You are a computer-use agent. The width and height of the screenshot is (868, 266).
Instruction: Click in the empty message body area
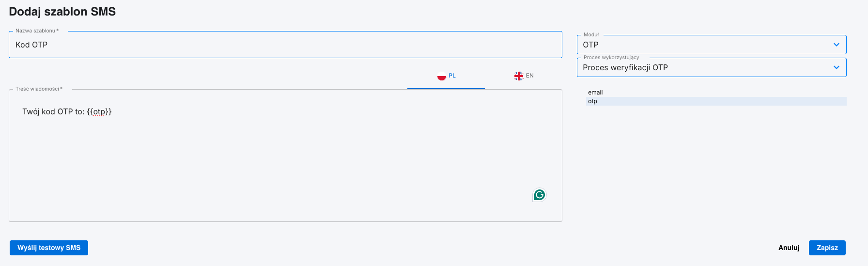(285, 165)
